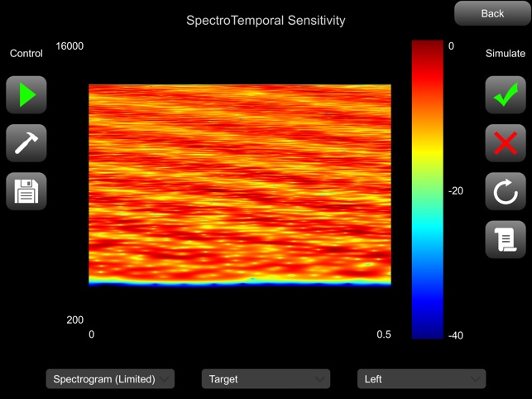Image resolution: width=532 pixels, height=399 pixels.
Task: Go back with the Back button
Action: click(x=492, y=13)
